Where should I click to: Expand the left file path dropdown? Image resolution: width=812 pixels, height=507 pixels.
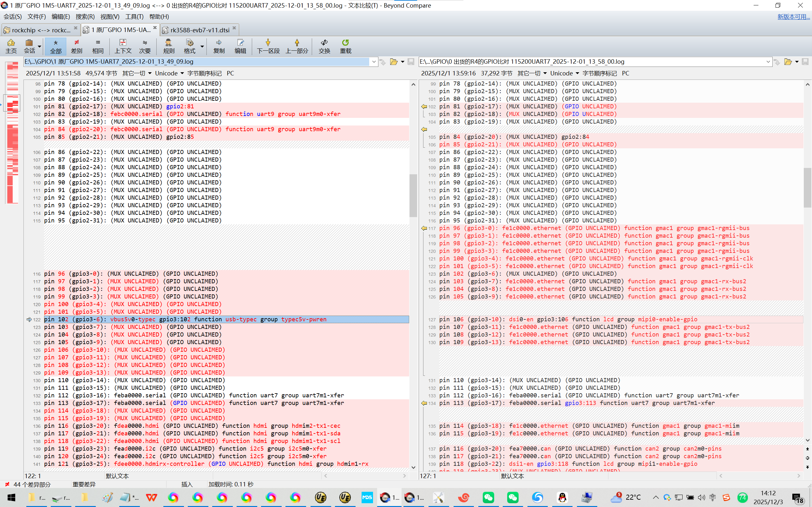click(x=374, y=62)
